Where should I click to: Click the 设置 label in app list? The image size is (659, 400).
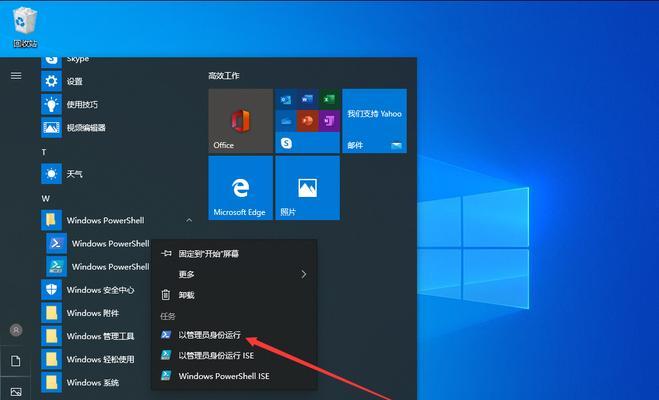pos(74,82)
